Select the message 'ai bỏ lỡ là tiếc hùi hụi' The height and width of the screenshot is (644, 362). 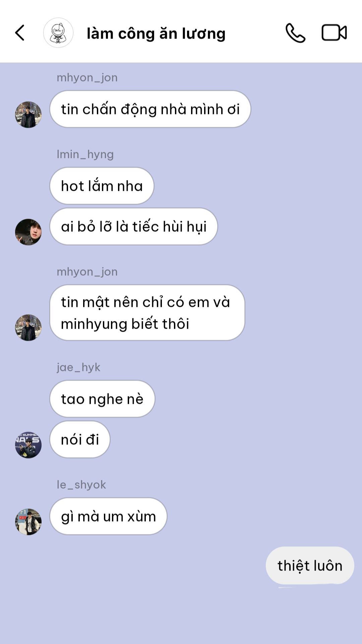point(134,226)
